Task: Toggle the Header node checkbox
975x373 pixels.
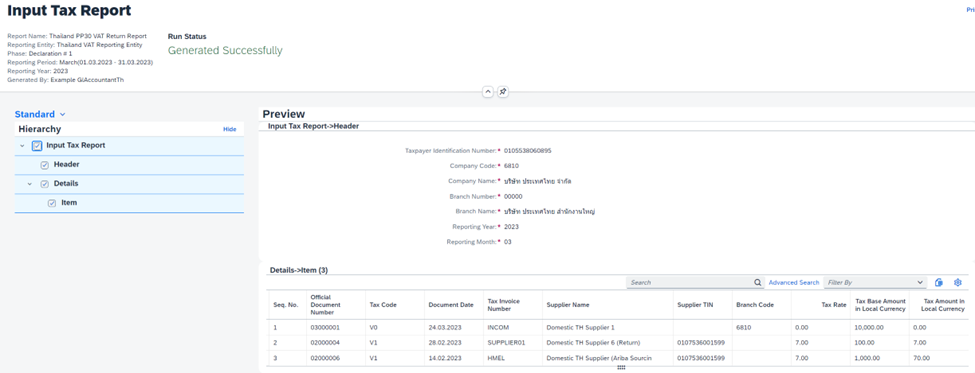Action: 45,165
